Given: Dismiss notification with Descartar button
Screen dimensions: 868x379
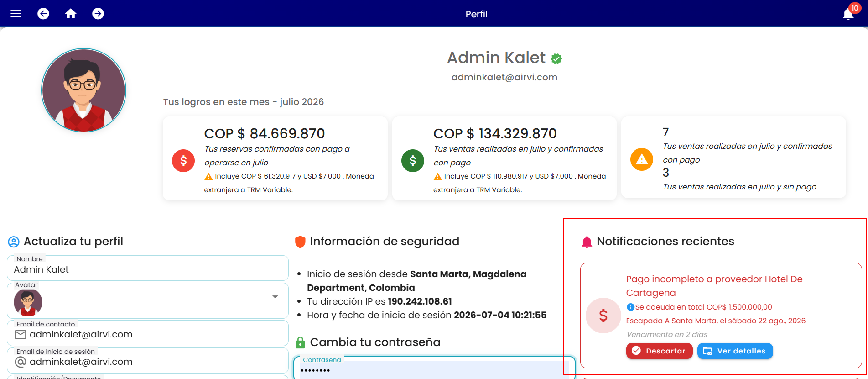Looking at the screenshot, I should point(660,351).
